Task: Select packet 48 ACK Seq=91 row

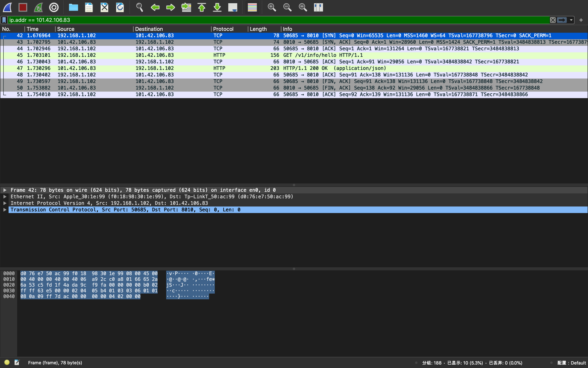Action: [294, 75]
